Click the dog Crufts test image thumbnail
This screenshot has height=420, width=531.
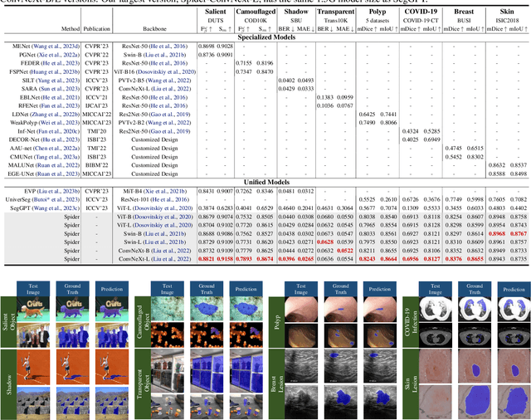click(33, 309)
